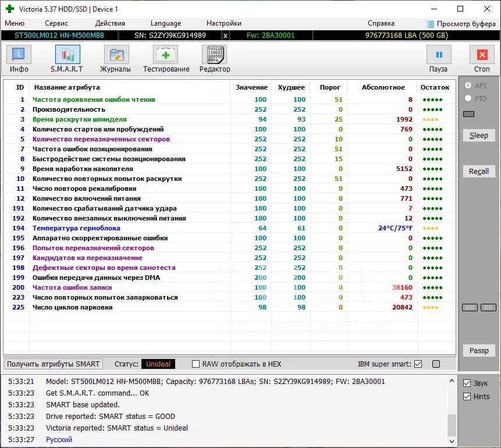The width and height of the screenshot is (501, 448).
Task: Click the Sleep button
Action: click(479, 135)
